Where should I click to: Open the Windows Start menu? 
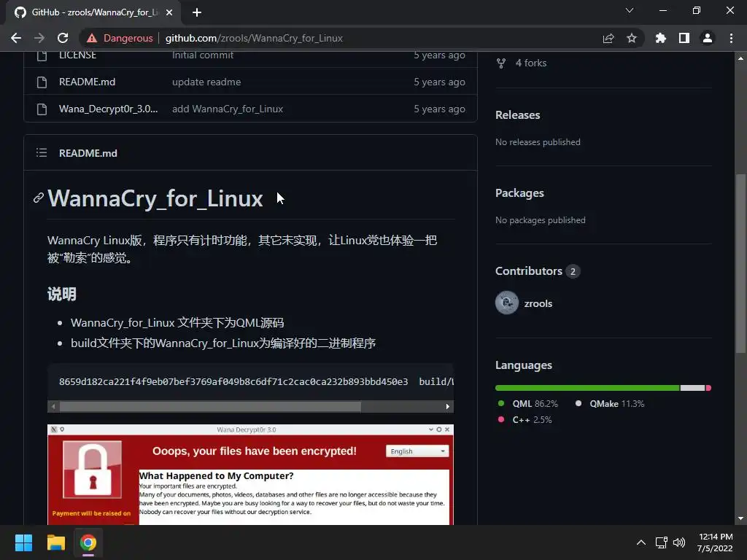coord(23,542)
